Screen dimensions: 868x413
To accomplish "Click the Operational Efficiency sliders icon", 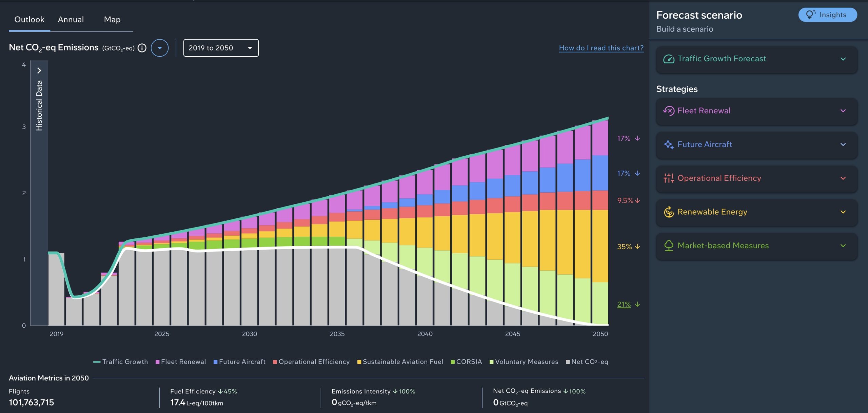I will tap(669, 178).
